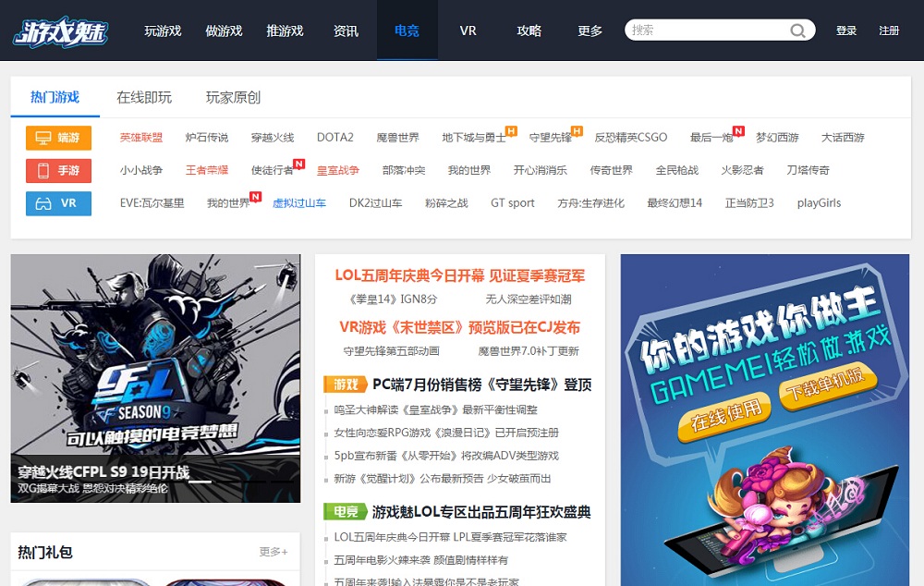Open the VR item in top navigation
The height and width of the screenshot is (586, 924).
[468, 31]
